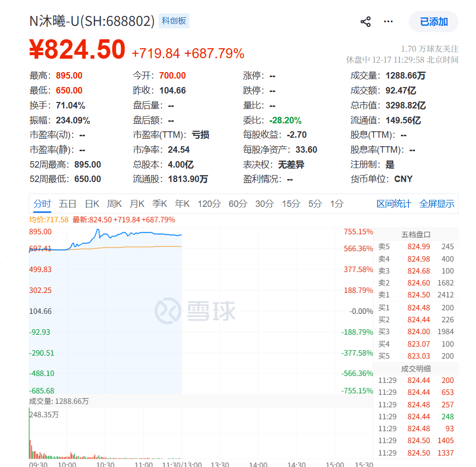Show the 年K yearly chart
This screenshot has height=467, width=476.
(182, 204)
